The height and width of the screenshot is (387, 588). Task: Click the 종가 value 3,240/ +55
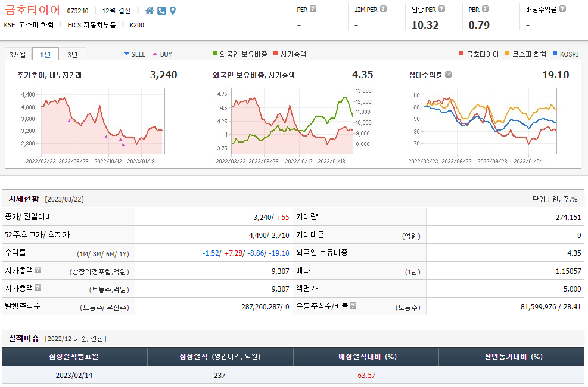click(x=271, y=217)
